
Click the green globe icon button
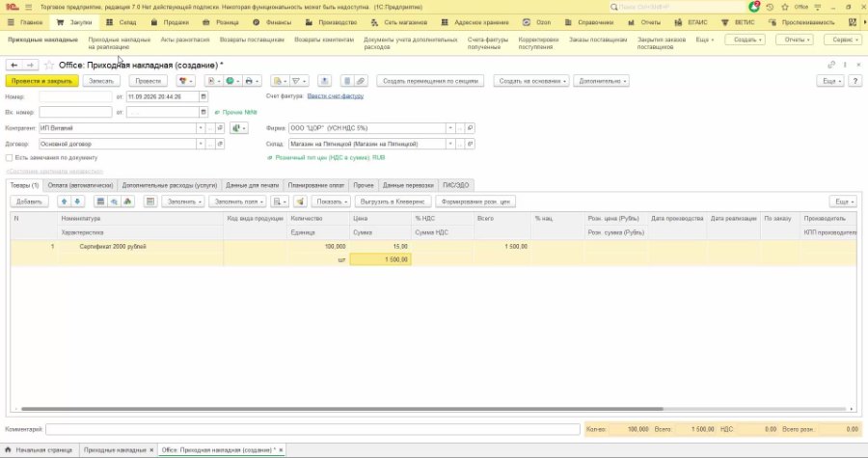coord(232,81)
